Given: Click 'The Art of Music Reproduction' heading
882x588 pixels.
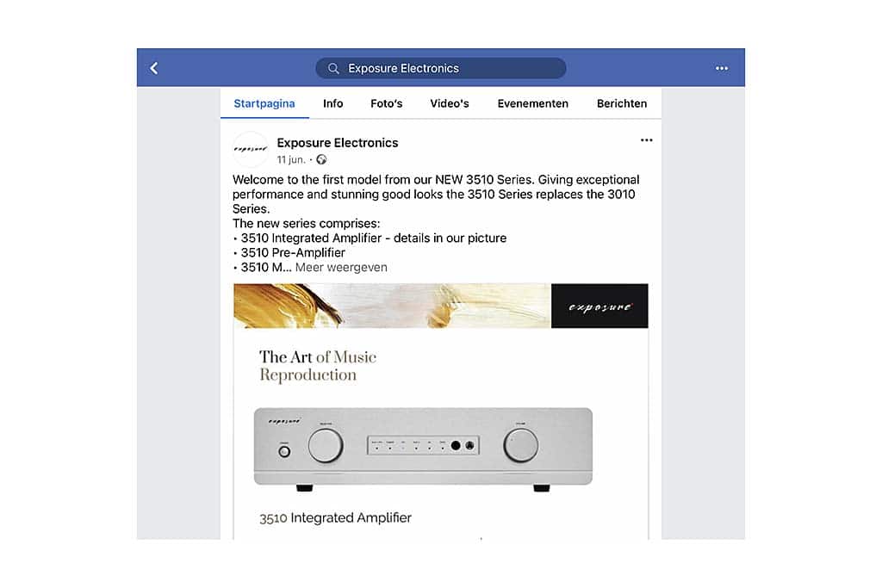Looking at the screenshot, I should click(317, 366).
